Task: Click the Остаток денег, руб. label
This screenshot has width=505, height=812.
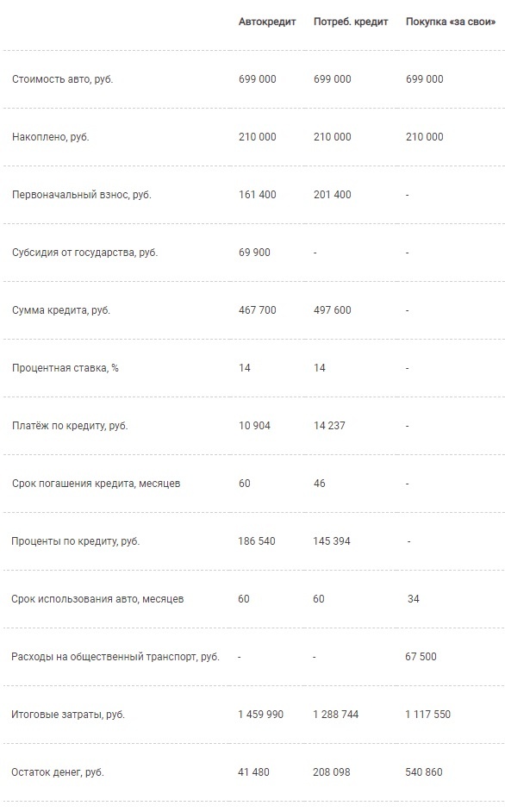Action: [x=58, y=772]
